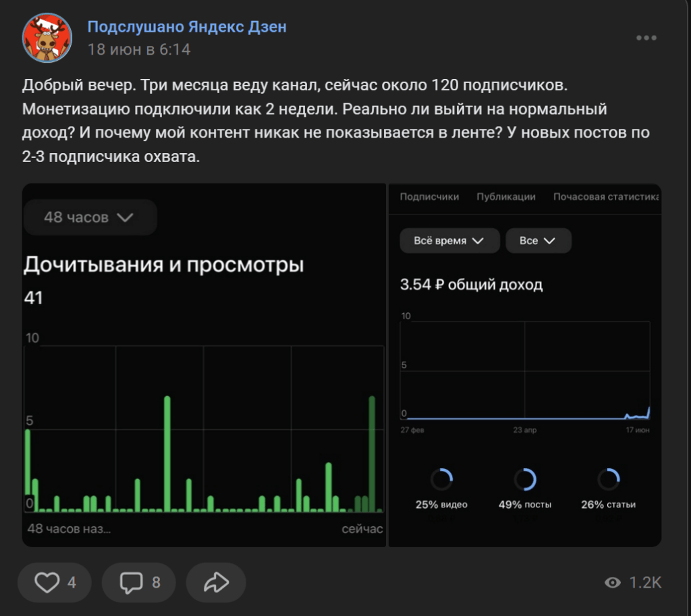Click the 1.2K view count
This screenshot has width=691, height=616.
(x=645, y=582)
